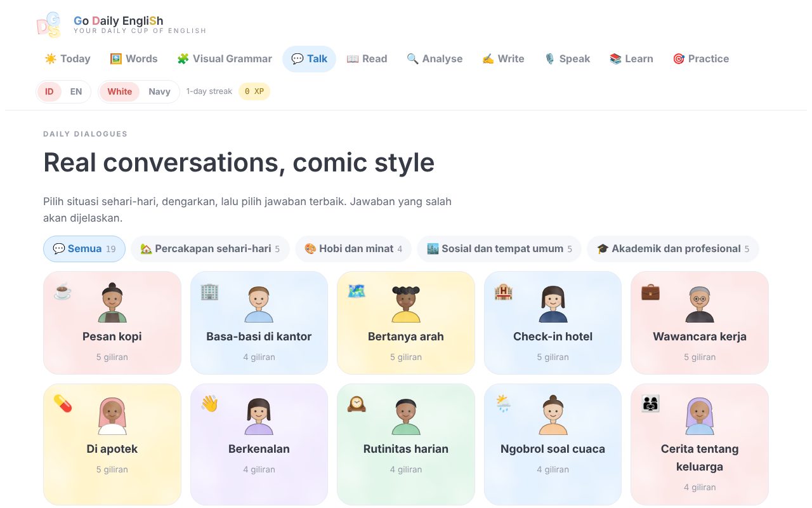Open the Analyse tab
Viewport: 812px width, 508px height.
click(435, 59)
